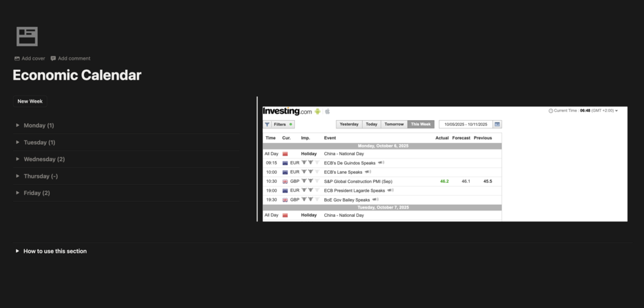Click the Investing.com logo in the embedded image
The height and width of the screenshot is (308, 644).
click(x=288, y=111)
